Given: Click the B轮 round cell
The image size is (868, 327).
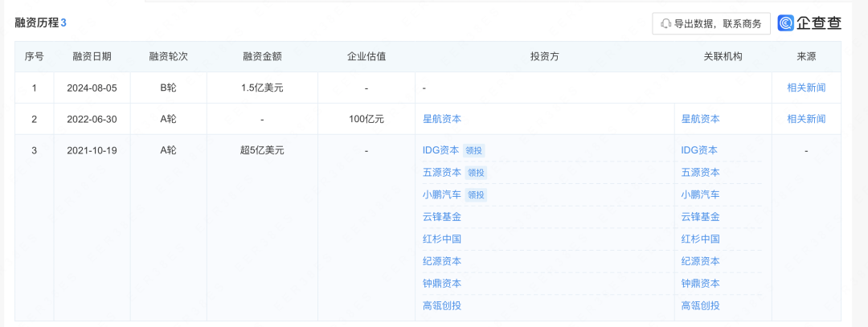Looking at the screenshot, I should click(168, 88).
